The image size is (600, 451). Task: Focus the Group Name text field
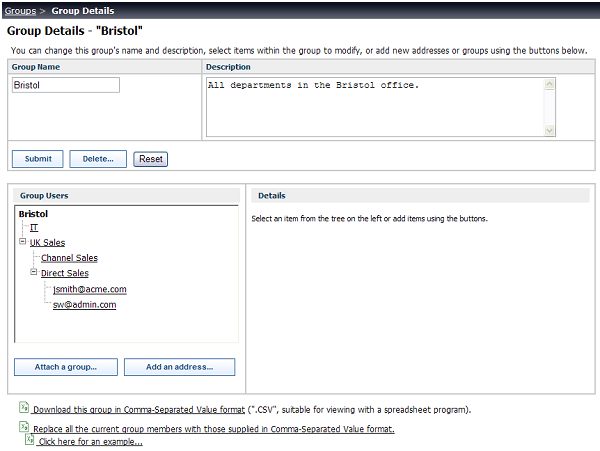pos(66,85)
